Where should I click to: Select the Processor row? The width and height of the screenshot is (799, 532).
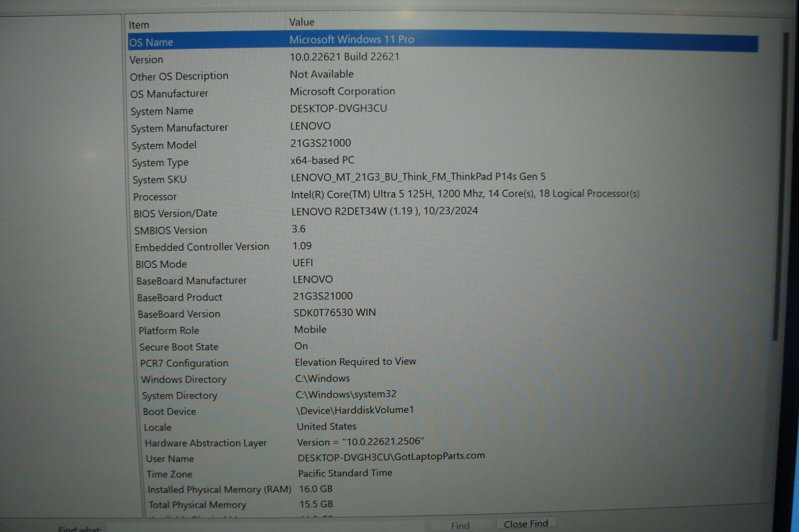point(155,197)
